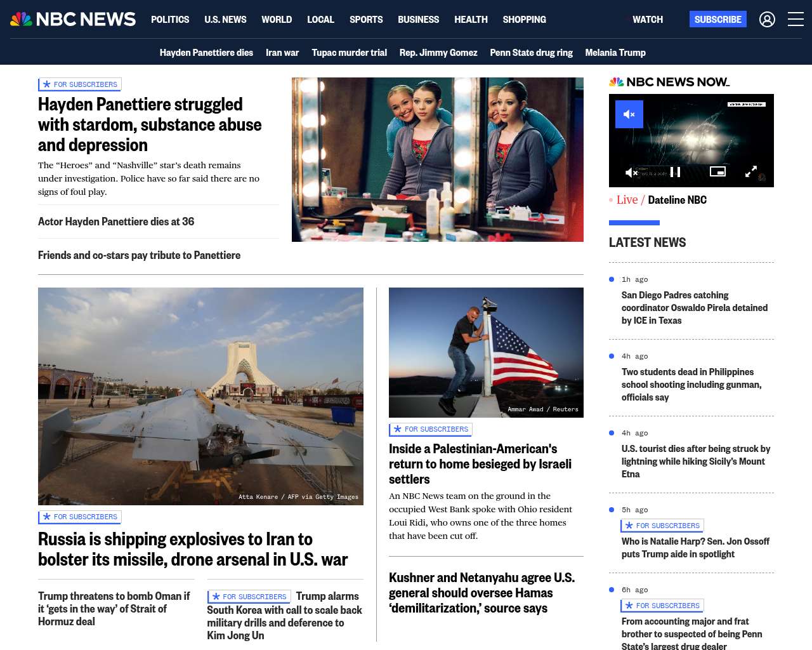
Task: Click the man raising American flag photo
Action: coord(486,352)
